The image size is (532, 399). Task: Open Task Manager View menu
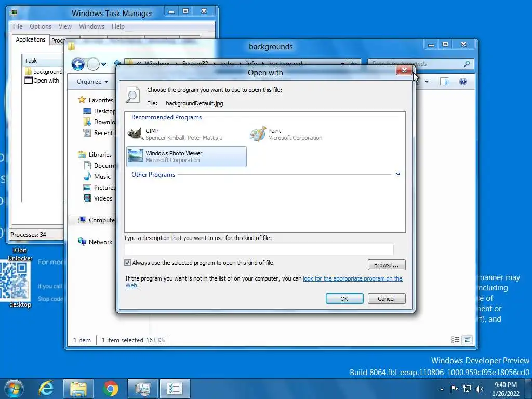coord(65,26)
